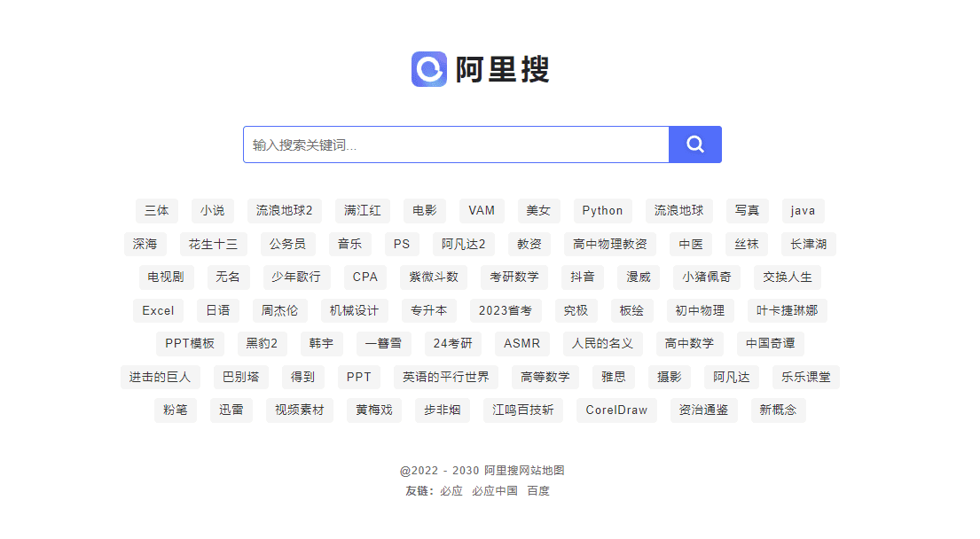Viewport: 980px width, 539px height.
Task: Select the 三体 keyword tag
Action: pos(156,210)
